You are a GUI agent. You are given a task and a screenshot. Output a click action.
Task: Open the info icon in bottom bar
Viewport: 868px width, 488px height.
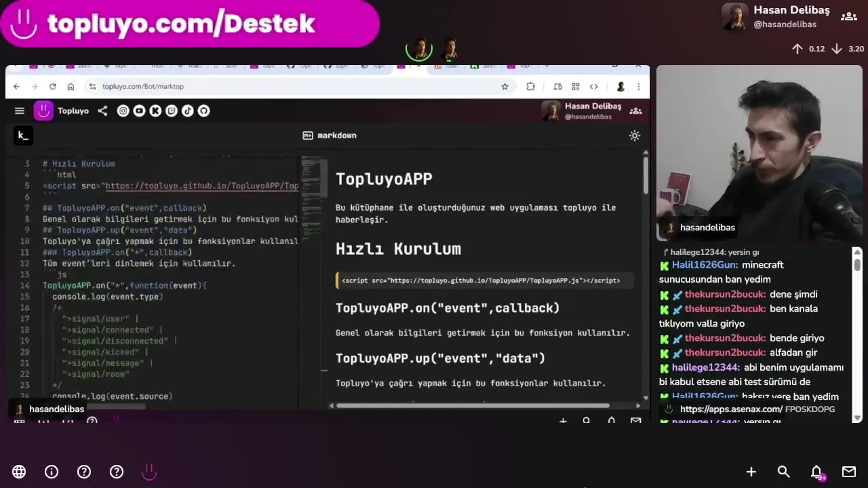52,472
